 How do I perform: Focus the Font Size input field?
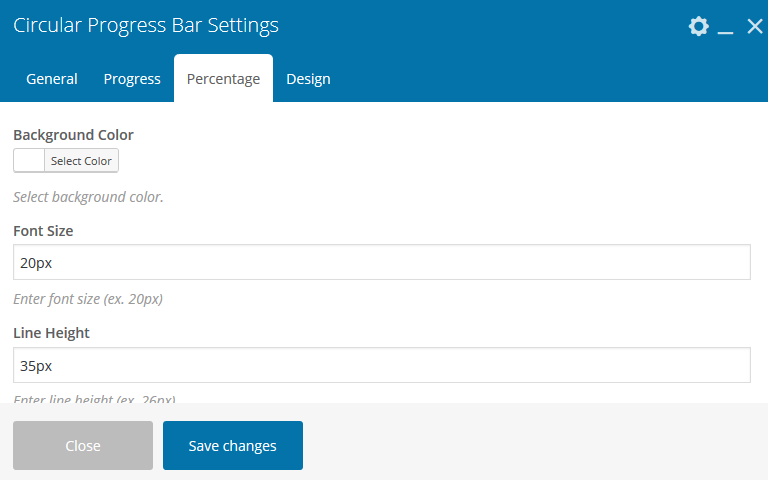382,263
